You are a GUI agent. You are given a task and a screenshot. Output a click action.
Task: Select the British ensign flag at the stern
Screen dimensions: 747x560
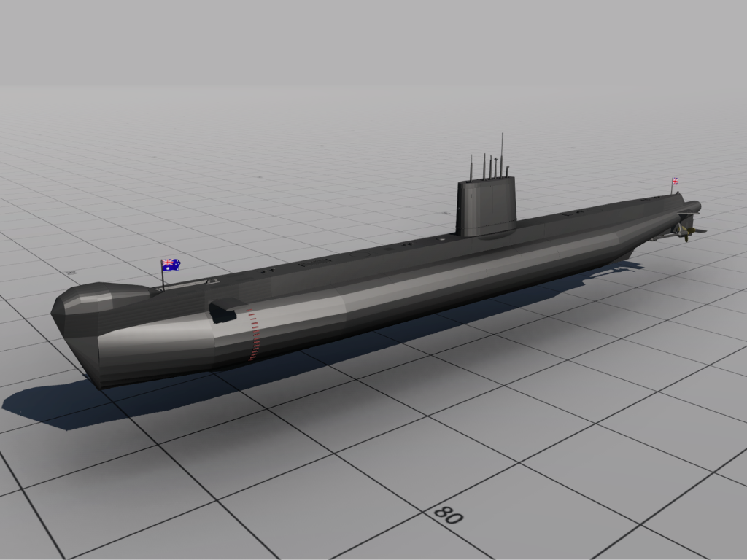point(675,181)
